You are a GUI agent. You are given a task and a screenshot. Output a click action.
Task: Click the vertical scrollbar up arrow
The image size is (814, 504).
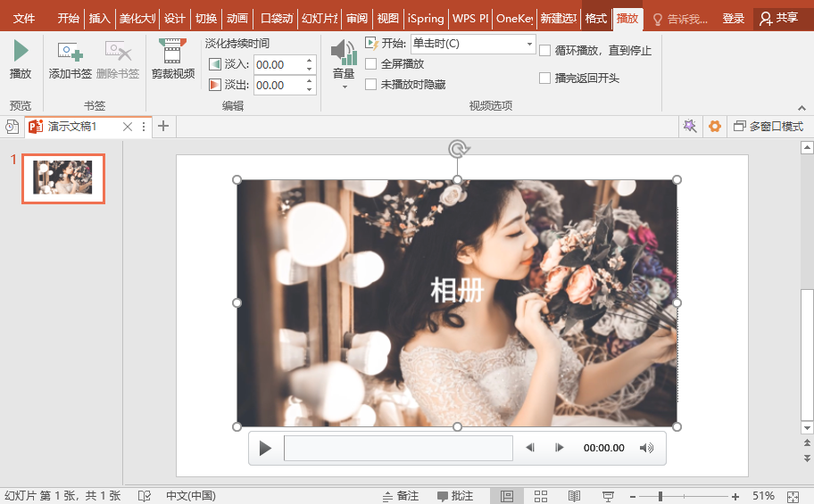click(807, 148)
